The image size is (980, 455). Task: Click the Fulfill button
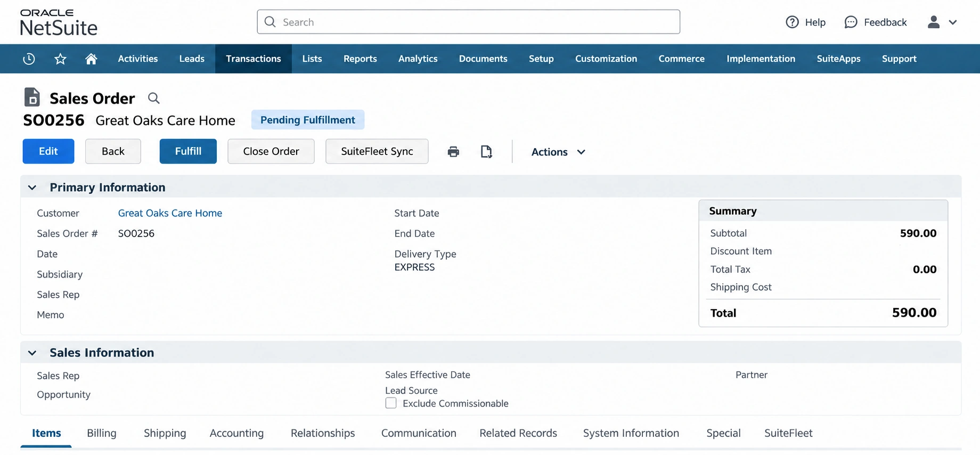pos(188,151)
